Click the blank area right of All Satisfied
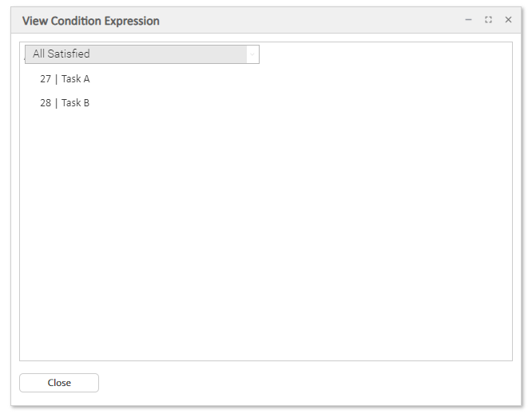 click(383, 54)
